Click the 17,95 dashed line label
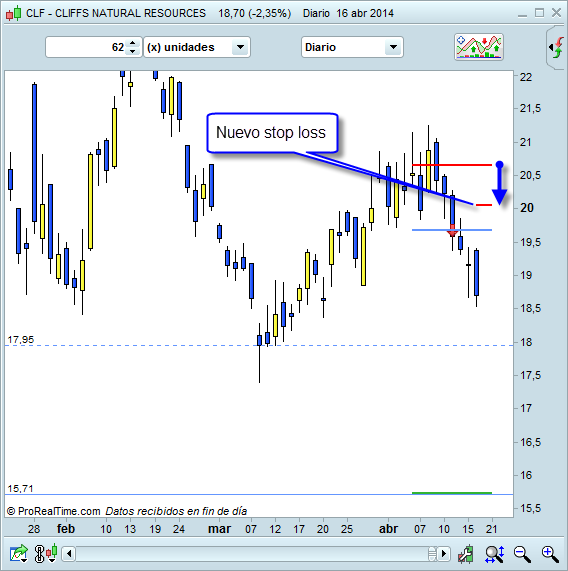 coord(21,340)
